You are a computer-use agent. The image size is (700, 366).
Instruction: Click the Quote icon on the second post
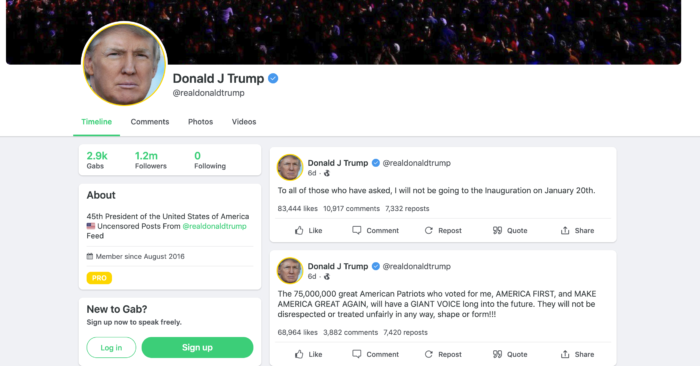pos(497,354)
